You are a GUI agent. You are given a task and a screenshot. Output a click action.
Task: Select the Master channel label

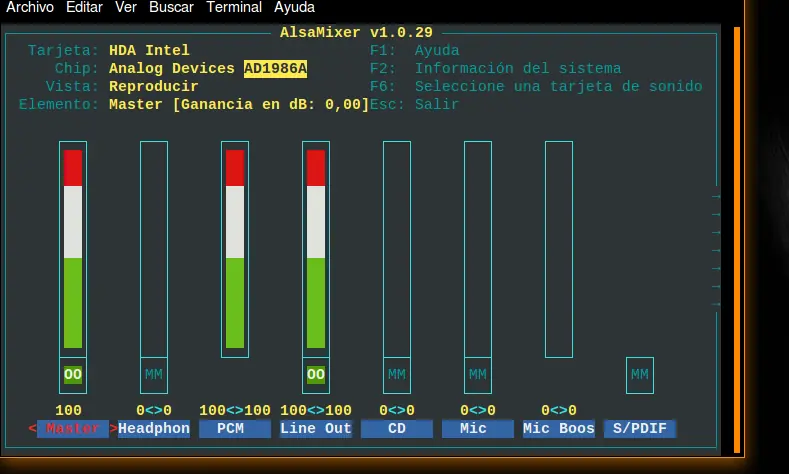pyautogui.click(x=73, y=429)
